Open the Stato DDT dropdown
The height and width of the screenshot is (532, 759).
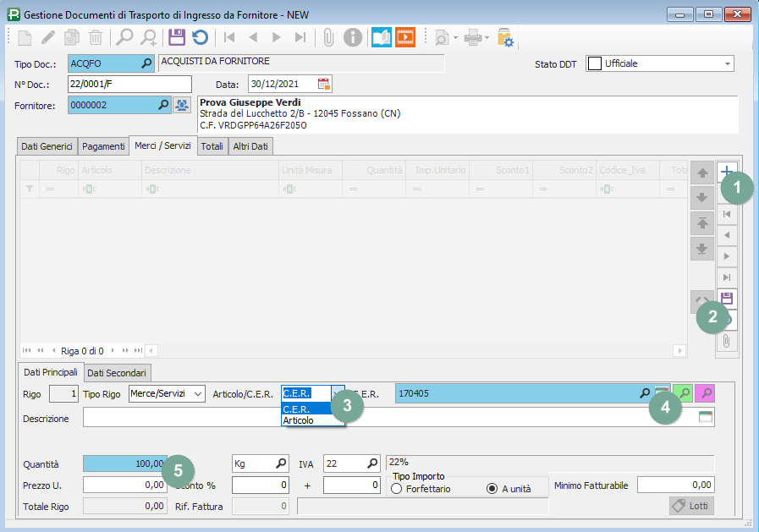pos(727,63)
